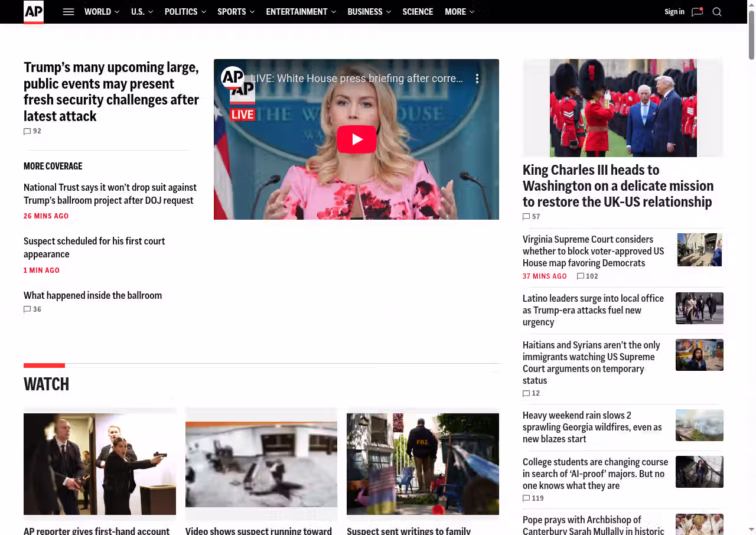This screenshot has height=535, width=756.
Task: Expand the Politics dropdown menu
Action: (x=185, y=12)
